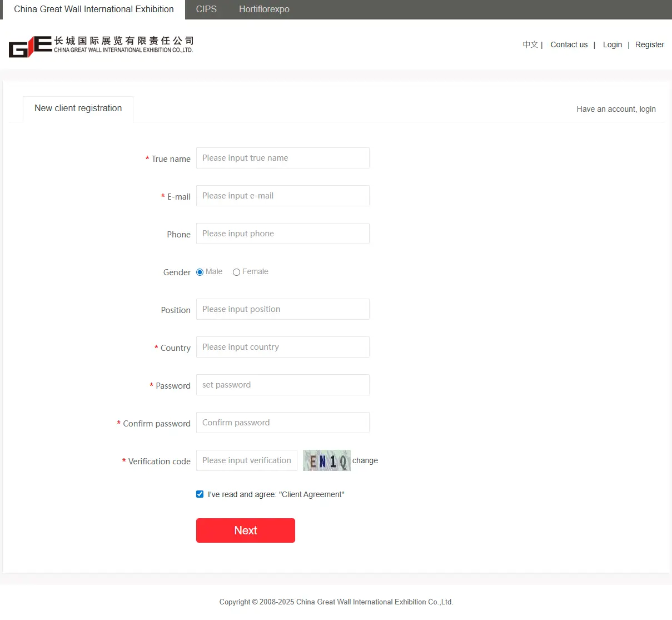This screenshot has width=672, height=620.
Task: Focus the True name input field
Action: (x=282, y=158)
